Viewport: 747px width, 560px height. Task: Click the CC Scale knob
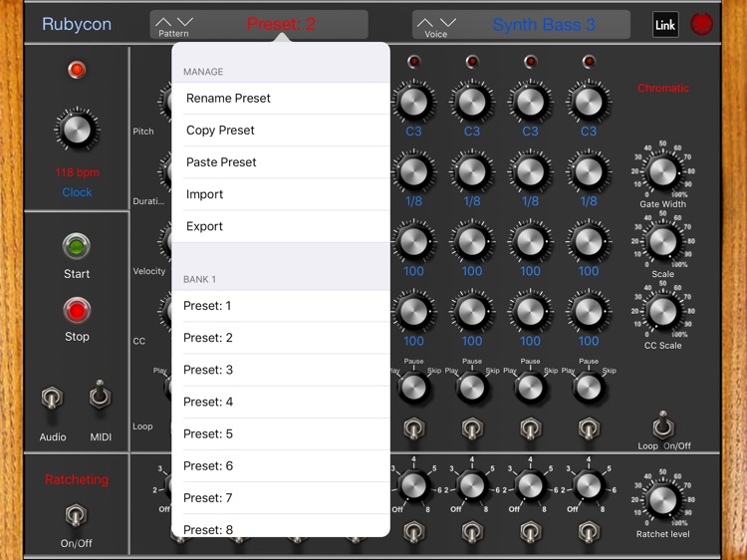662,312
